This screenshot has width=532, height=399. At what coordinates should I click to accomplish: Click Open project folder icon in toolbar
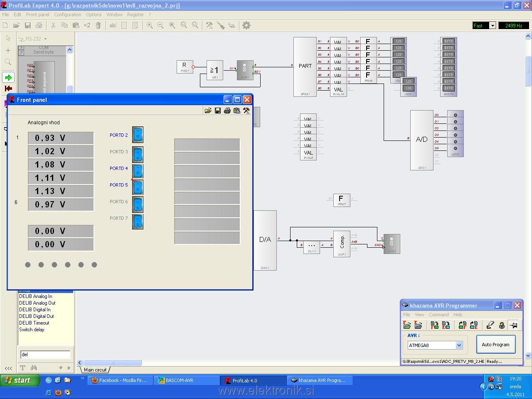(x=17, y=25)
